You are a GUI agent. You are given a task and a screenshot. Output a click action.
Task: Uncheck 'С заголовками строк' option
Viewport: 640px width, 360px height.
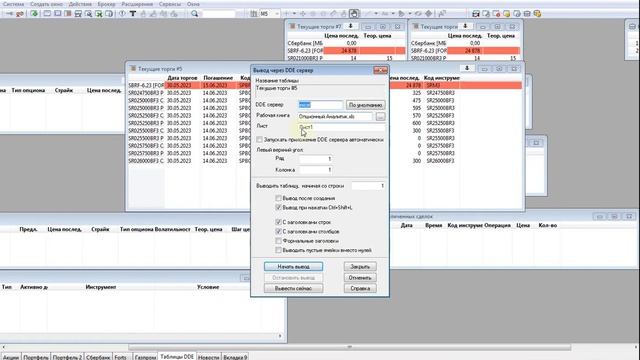(278, 222)
